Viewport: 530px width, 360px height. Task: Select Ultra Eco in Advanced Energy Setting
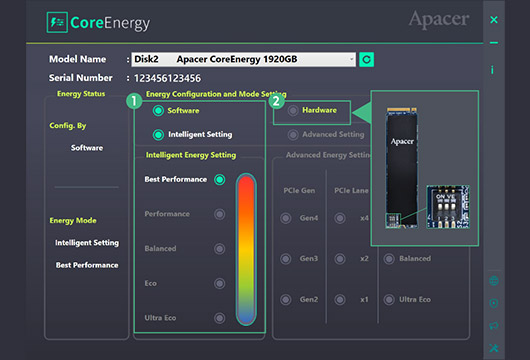[x=389, y=299]
